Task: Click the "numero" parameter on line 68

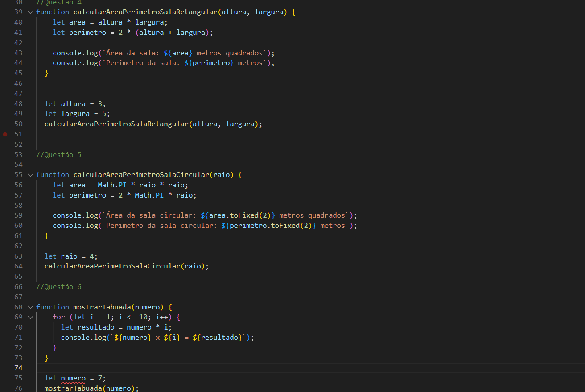Action: 148,307
